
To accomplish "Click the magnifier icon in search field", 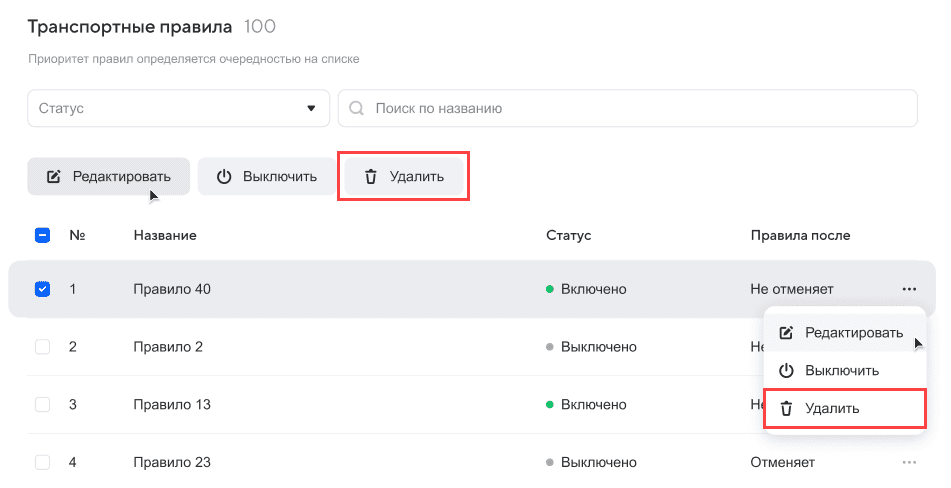I will click(357, 109).
